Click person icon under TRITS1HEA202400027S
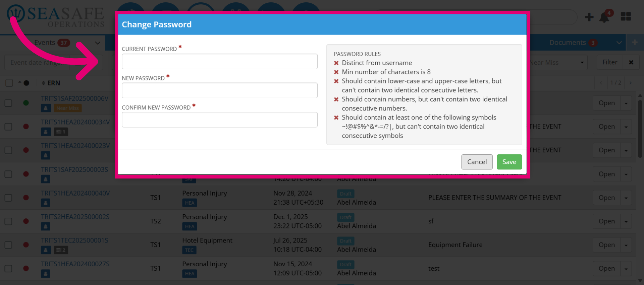 coord(46,274)
